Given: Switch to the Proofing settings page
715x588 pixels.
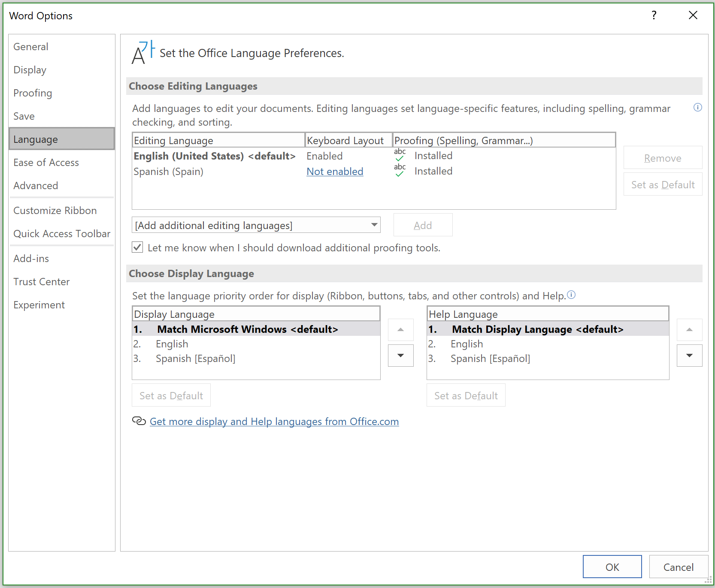Looking at the screenshot, I should pyautogui.click(x=33, y=93).
